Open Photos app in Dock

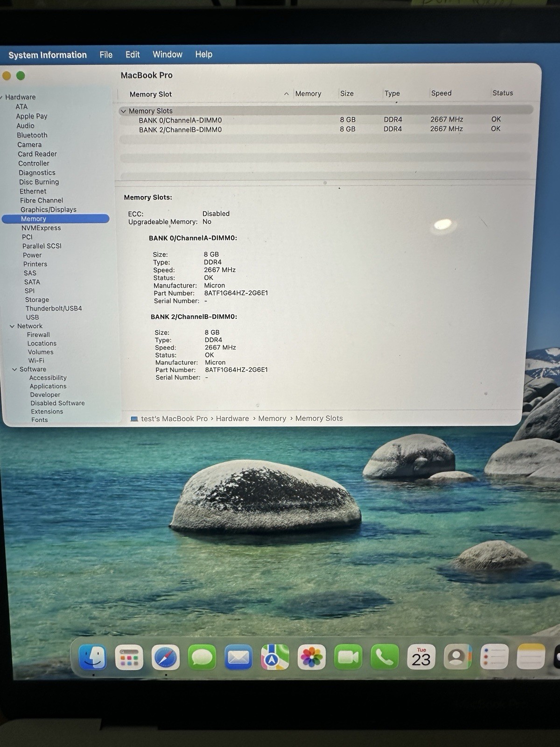(x=311, y=657)
